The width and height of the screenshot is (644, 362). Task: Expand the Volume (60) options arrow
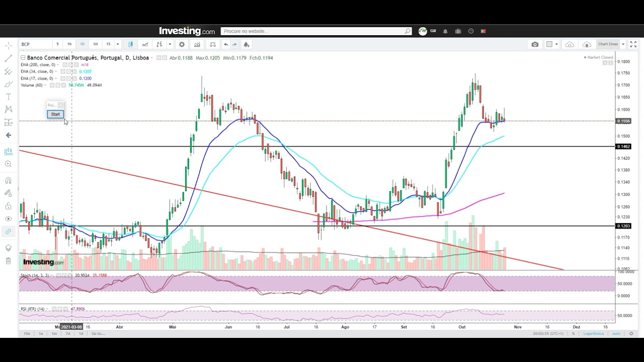point(45,85)
